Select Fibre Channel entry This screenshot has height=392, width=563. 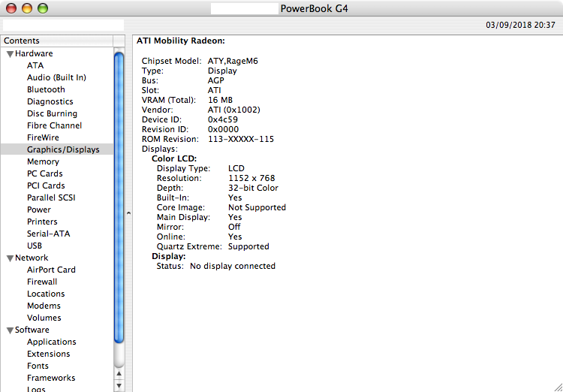tap(54, 125)
